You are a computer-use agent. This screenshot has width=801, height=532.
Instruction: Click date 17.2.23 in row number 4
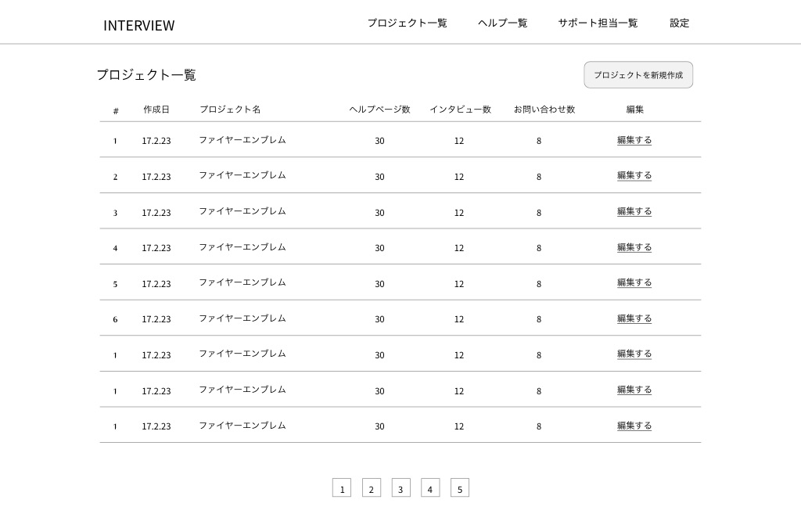pos(156,248)
